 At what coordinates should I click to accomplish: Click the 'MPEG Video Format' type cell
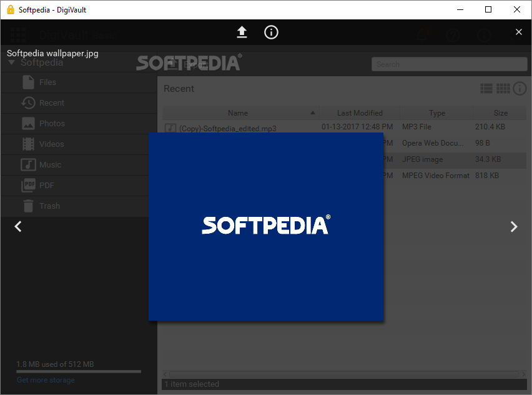[x=436, y=176]
